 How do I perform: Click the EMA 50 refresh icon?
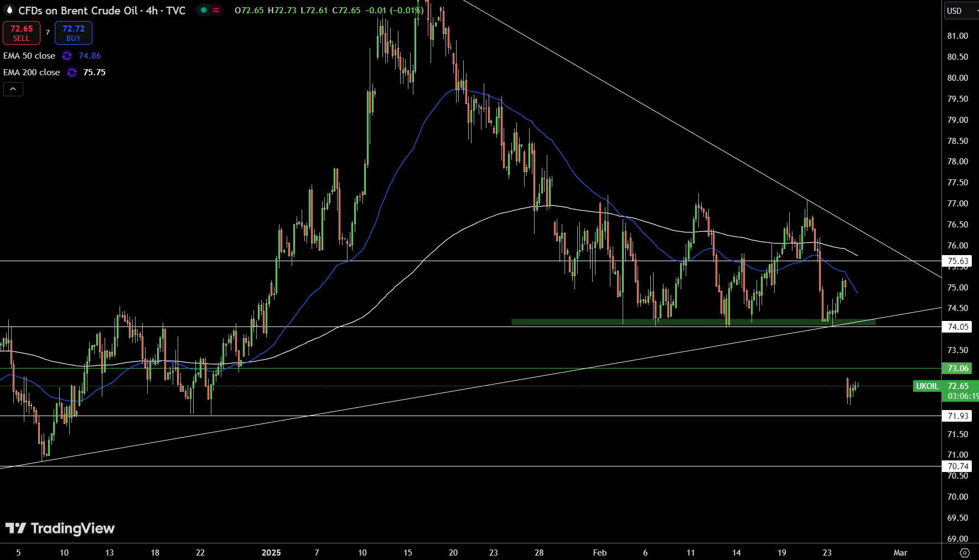(67, 56)
